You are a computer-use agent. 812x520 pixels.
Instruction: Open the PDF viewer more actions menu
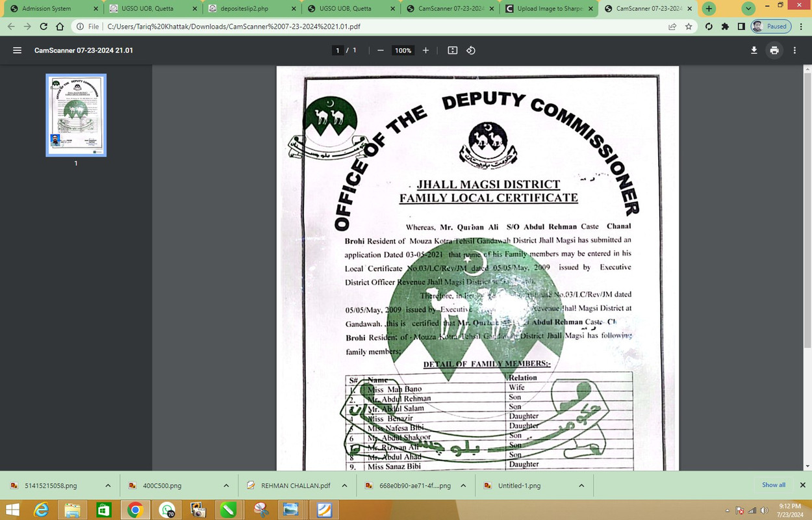pyautogui.click(x=794, y=50)
